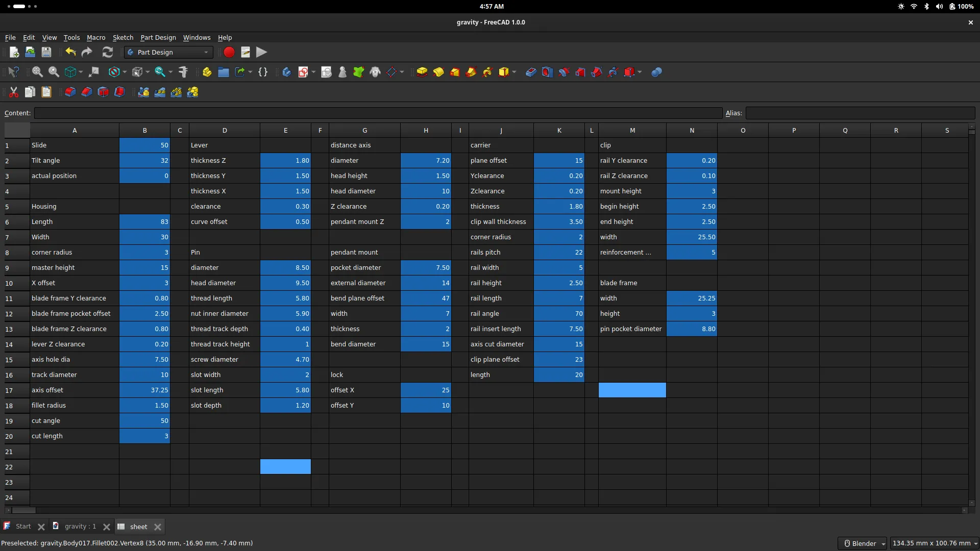The width and height of the screenshot is (980, 551).
Task: Select the highlighted empty cell E22
Action: click(285, 467)
